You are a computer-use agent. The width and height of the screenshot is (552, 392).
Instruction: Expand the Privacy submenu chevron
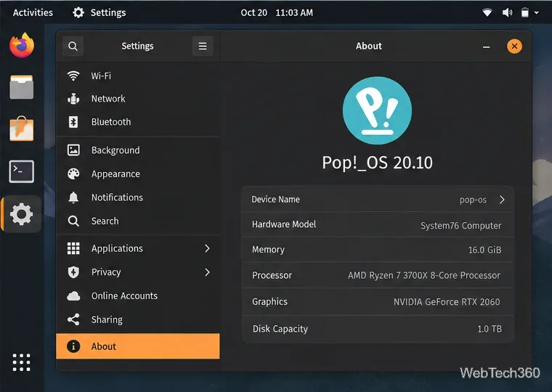coord(207,272)
